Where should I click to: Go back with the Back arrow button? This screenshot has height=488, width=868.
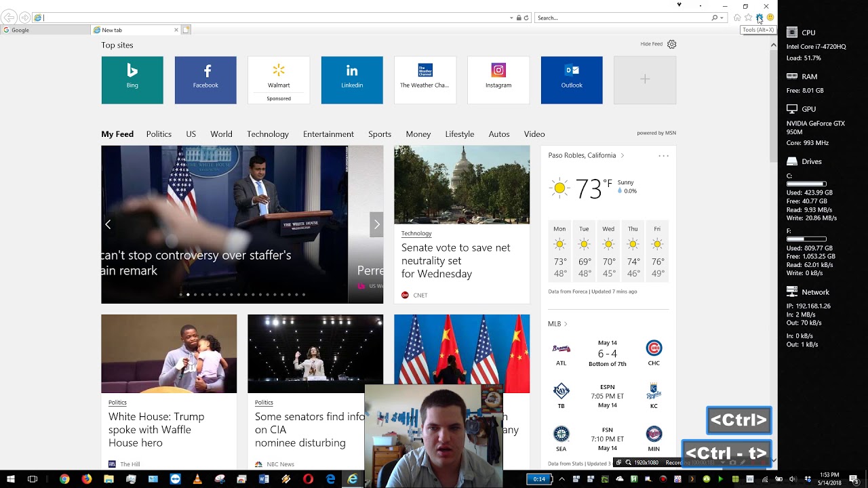coord(9,18)
